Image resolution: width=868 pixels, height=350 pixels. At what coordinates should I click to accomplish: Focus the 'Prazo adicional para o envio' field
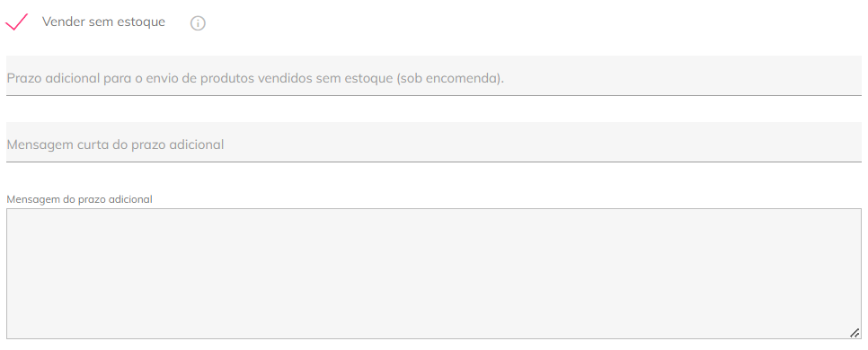click(433, 75)
